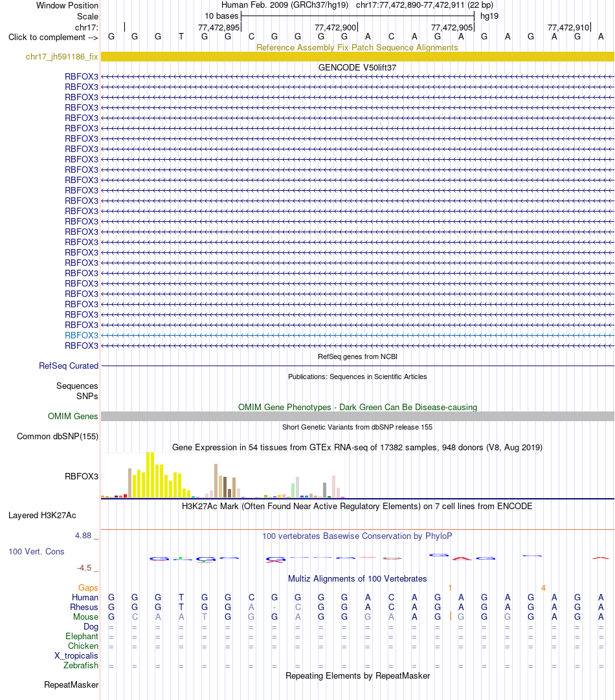This screenshot has width=615, height=700.
Task: Open the 'RefSeq genes from NCBI' track title
Action: click(x=357, y=356)
